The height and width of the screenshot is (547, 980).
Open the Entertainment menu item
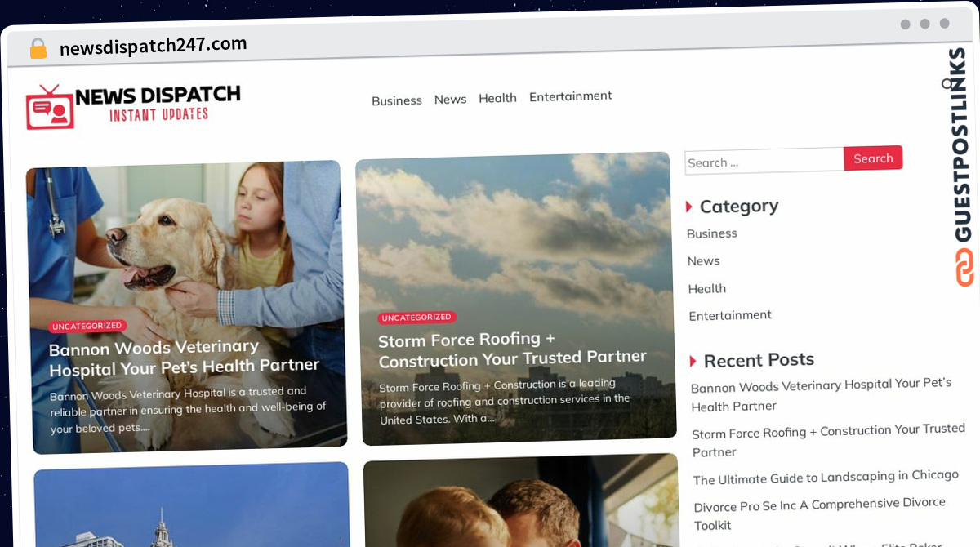[571, 96]
